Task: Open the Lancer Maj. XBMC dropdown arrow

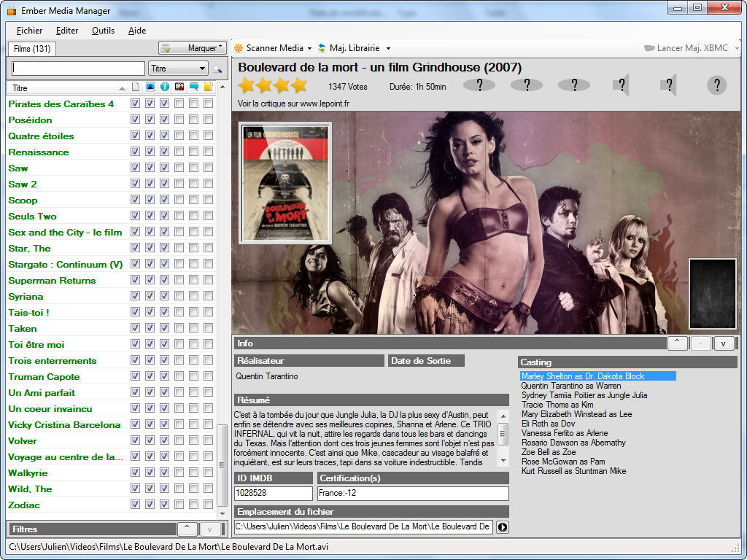Action: pyautogui.click(x=737, y=49)
